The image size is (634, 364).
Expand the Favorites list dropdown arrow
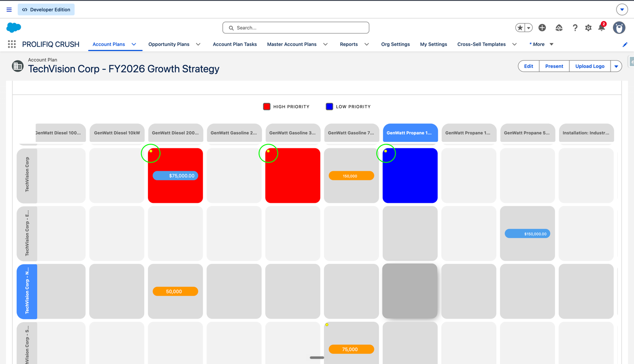click(x=529, y=28)
